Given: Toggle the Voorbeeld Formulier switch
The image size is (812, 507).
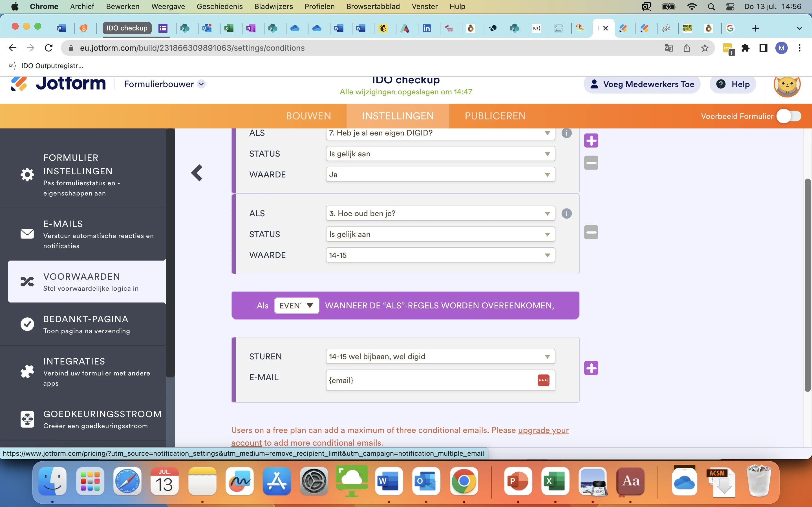Looking at the screenshot, I should click(x=789, y=116).
